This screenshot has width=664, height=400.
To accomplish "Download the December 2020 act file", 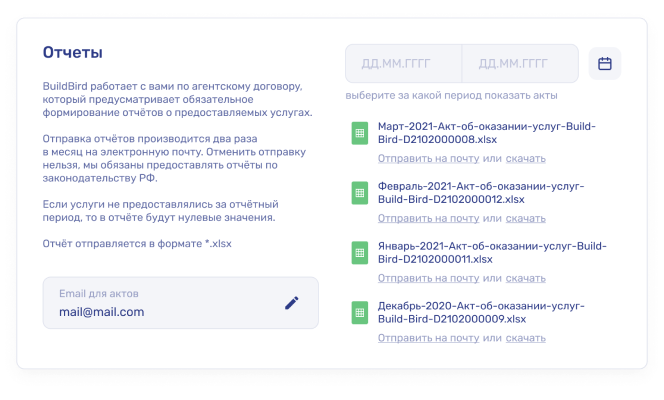I will [525, 338].
